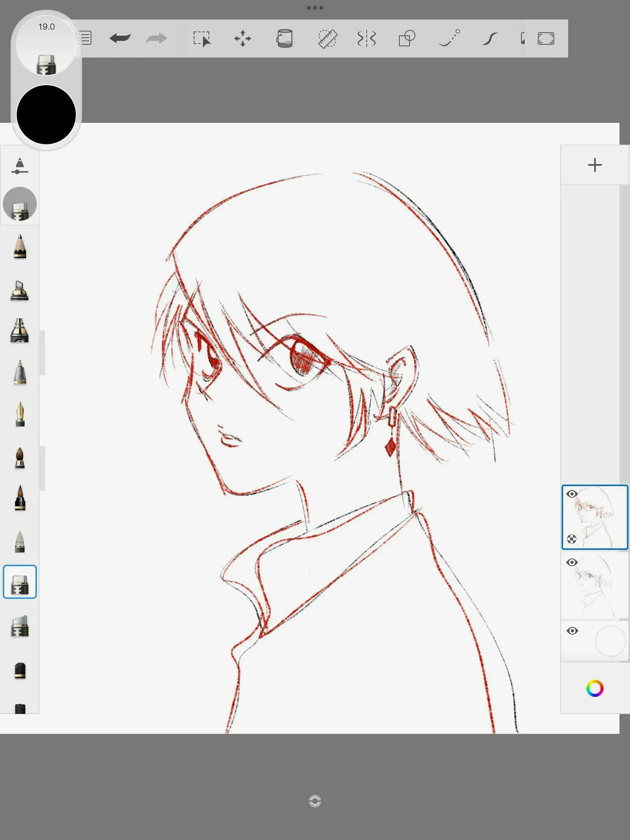630x840 pixels.
Task: Open the Ruler guides tool
Action: 327,38
